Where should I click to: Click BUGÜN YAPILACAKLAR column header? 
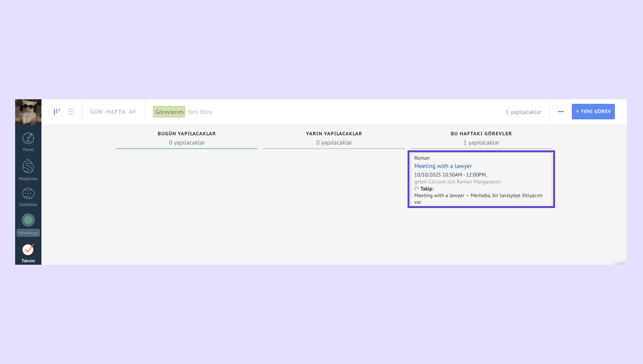(187, 134)
